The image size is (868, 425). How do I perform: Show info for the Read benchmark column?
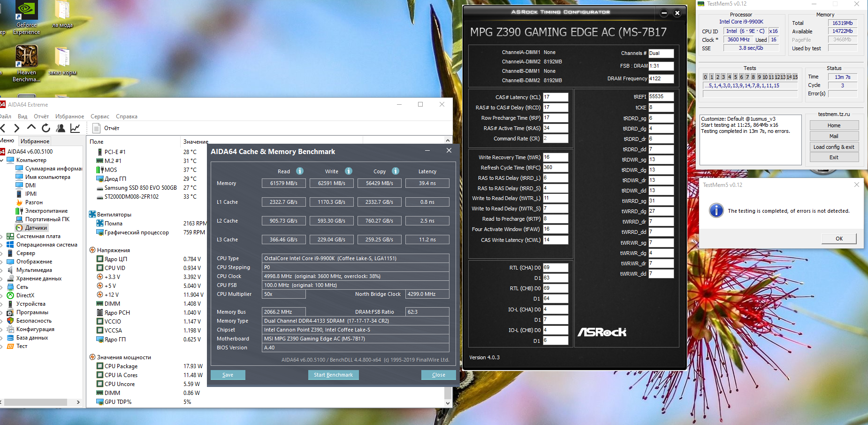click(300, 171)
